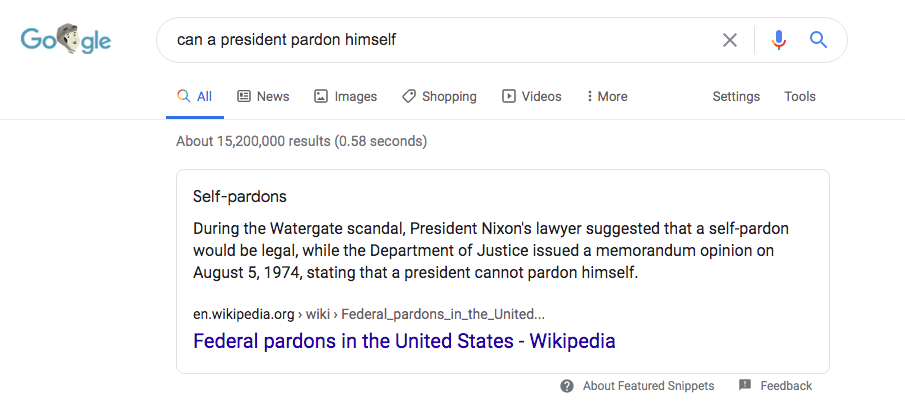This screenshot has width=905, height=416.
Task: Click the News tab newspaper icon
Action: [x=244, y=96]
